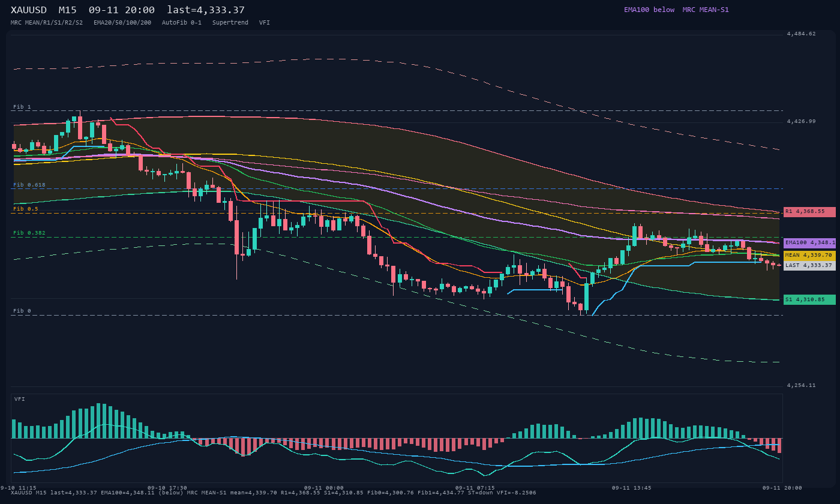Image resolution: width=840 pixels, height=504 pixels.
Task: Click 'R1=4,368.55' in the bottom status line
Action: pyautogui.click(x=301, y=493)
